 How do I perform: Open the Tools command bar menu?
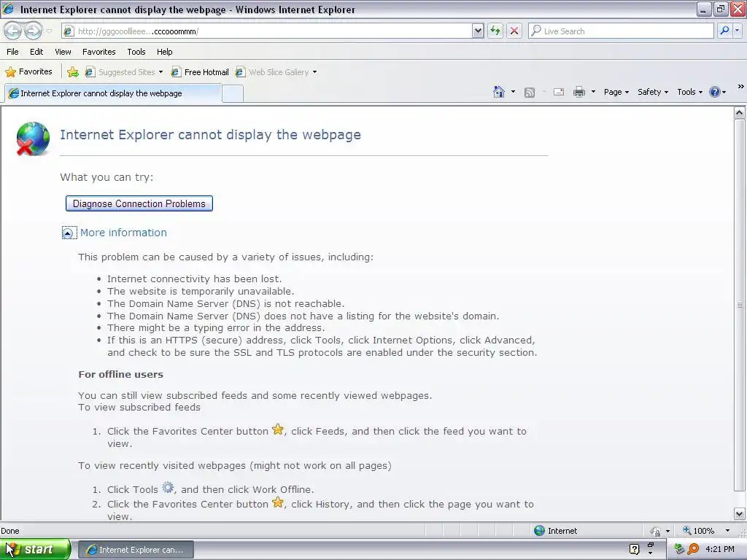(689, 92)
